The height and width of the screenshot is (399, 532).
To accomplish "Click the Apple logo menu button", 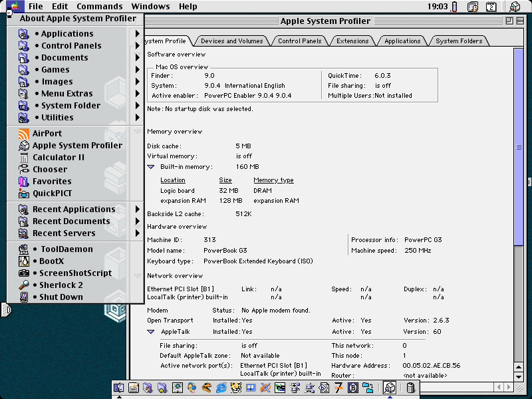I will tap(15, 7).
